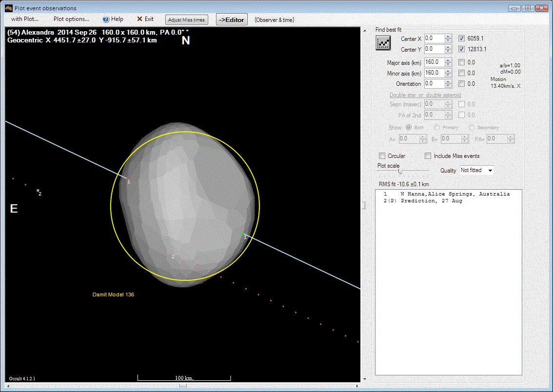This screenshot has width=553, height=392.
Task: Click the Minor axis (km) input field
Action: [x=434, y=73]
